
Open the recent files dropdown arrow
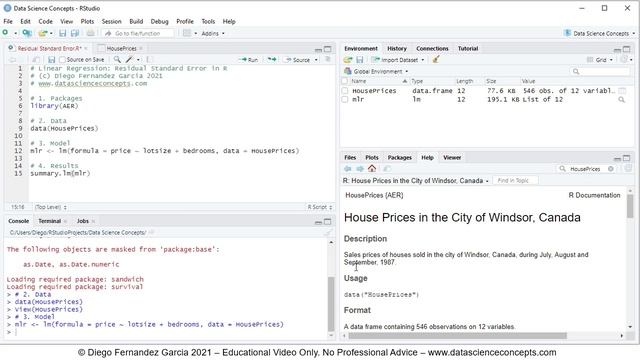pos(51,33)
